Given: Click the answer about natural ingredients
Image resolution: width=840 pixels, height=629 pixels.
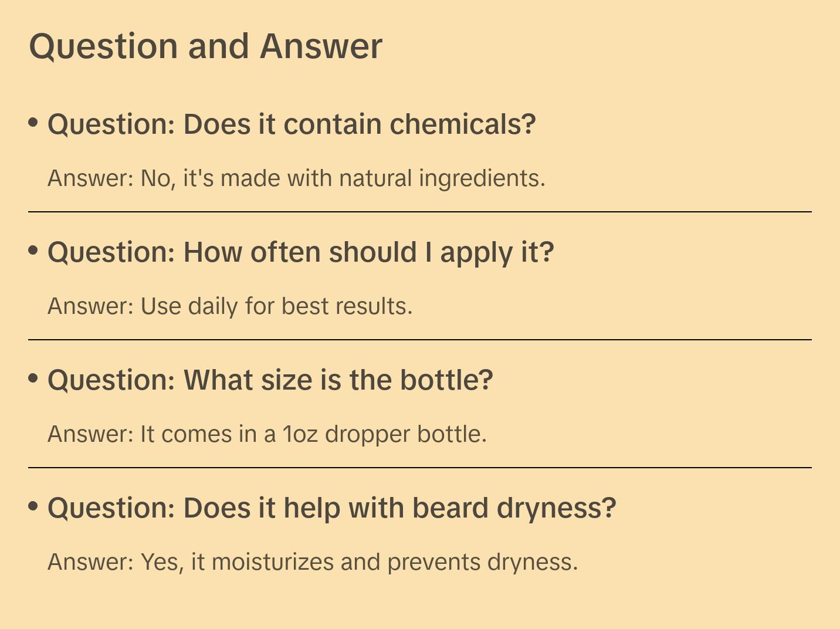Looking at the screenshot, I should (296, 178).
